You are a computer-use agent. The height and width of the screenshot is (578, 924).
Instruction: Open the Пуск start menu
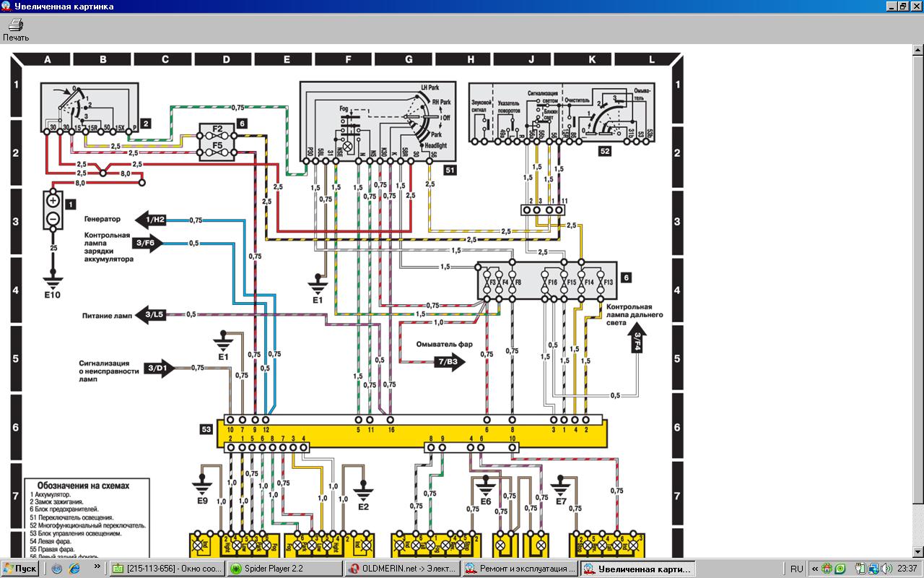point(20,569)
